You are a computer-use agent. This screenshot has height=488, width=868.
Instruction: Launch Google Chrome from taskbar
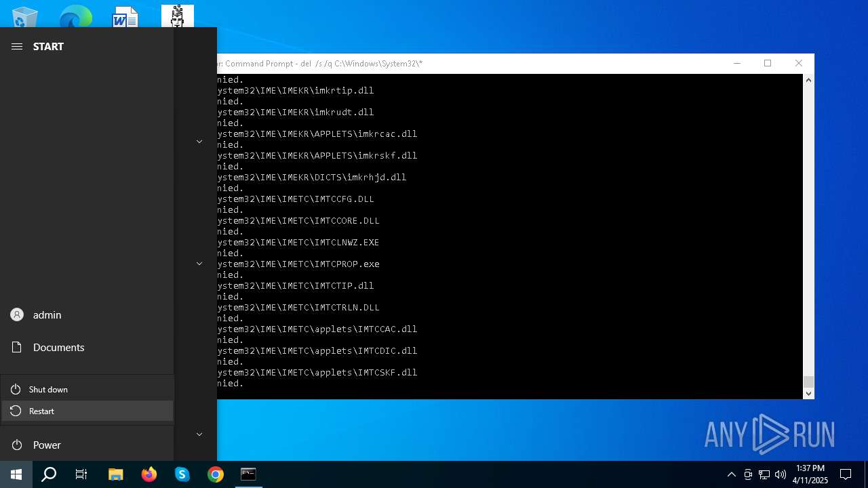click(216, 474)
